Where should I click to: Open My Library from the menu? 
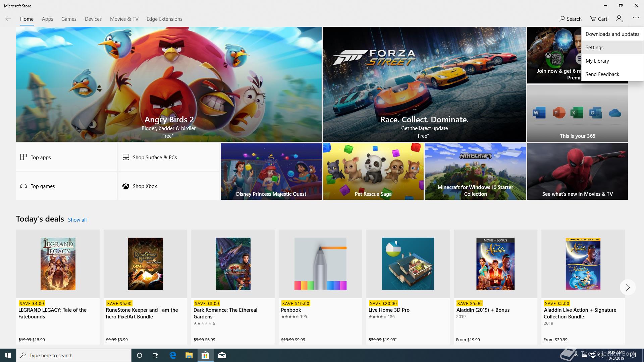coord(612,61)
